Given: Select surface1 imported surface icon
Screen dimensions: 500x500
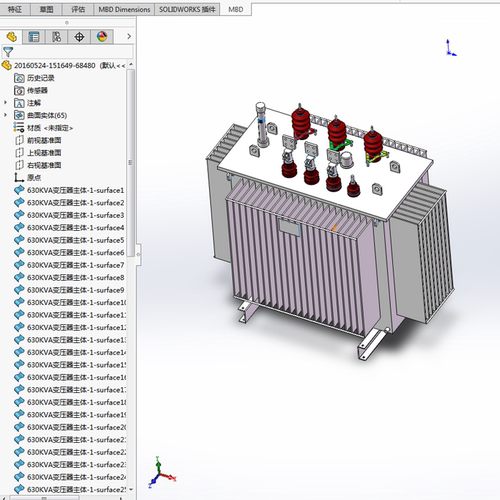Looking at the screenshot, I should [x=19, y=190].
